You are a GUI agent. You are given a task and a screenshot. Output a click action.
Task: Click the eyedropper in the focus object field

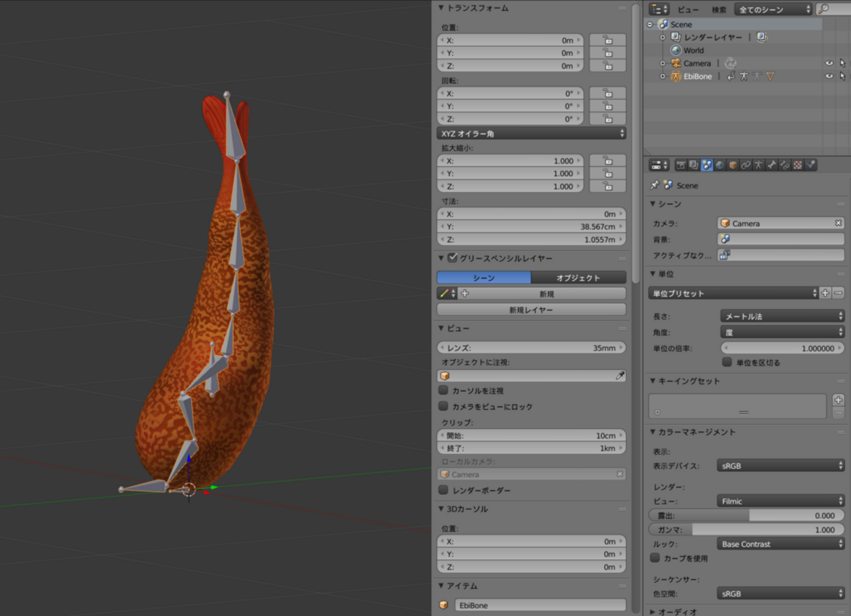point(619,376)
